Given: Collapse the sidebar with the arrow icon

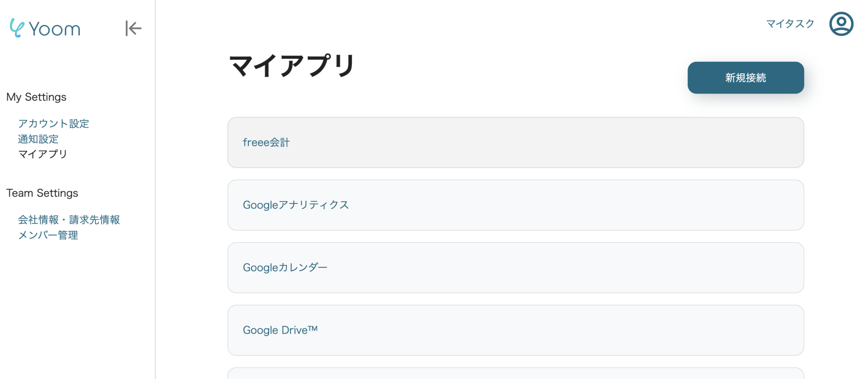Looking at the screenshot, I should [x=133, y=28].
